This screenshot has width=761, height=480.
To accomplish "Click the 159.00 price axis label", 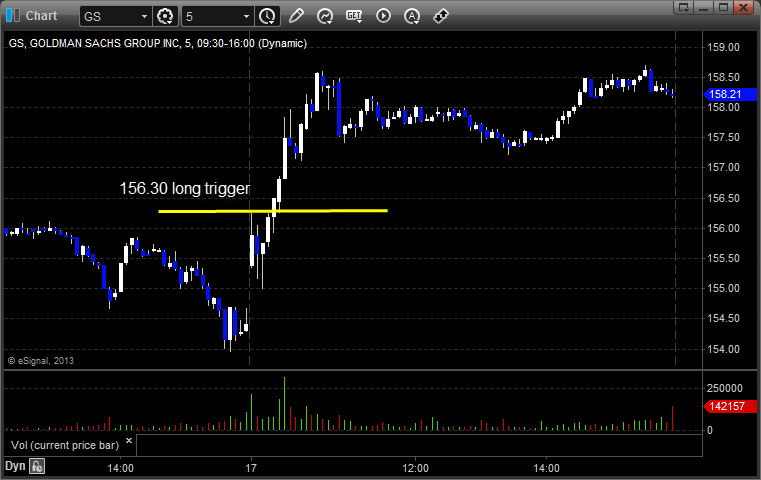I will [723, 47].
